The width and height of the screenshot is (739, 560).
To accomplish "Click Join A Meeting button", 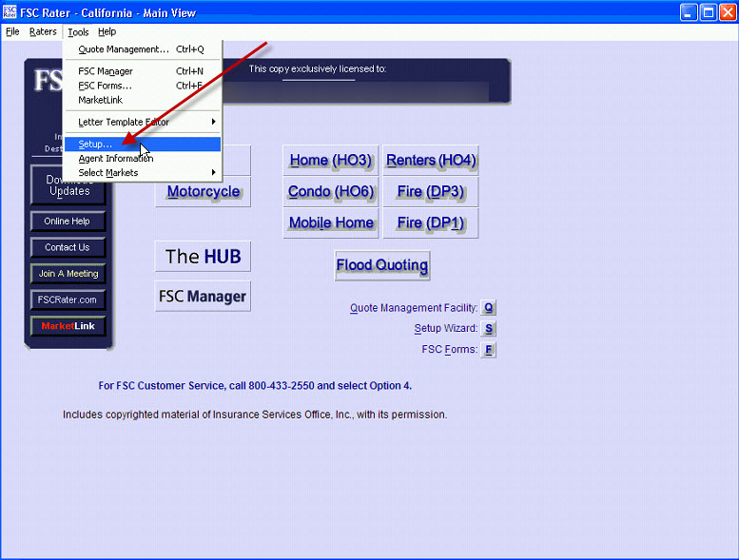I will [x=68, y=274].
